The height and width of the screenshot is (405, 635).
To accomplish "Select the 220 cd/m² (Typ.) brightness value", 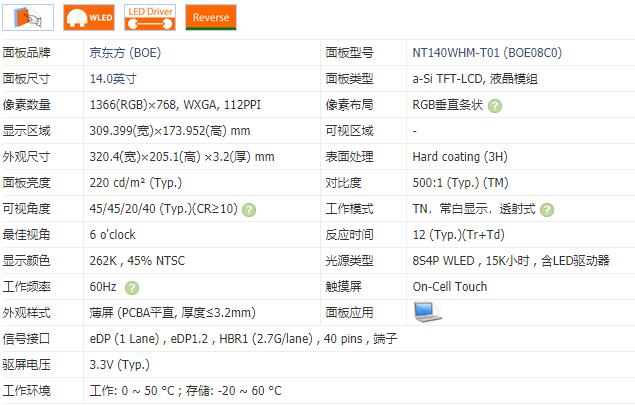I will 136,183.
